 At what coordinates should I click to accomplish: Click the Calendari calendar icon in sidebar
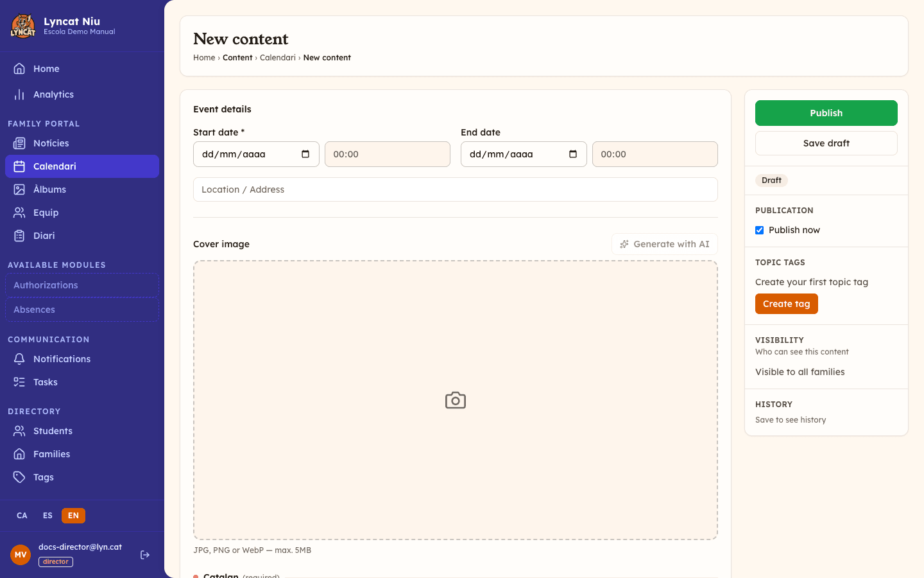[19, 166]
